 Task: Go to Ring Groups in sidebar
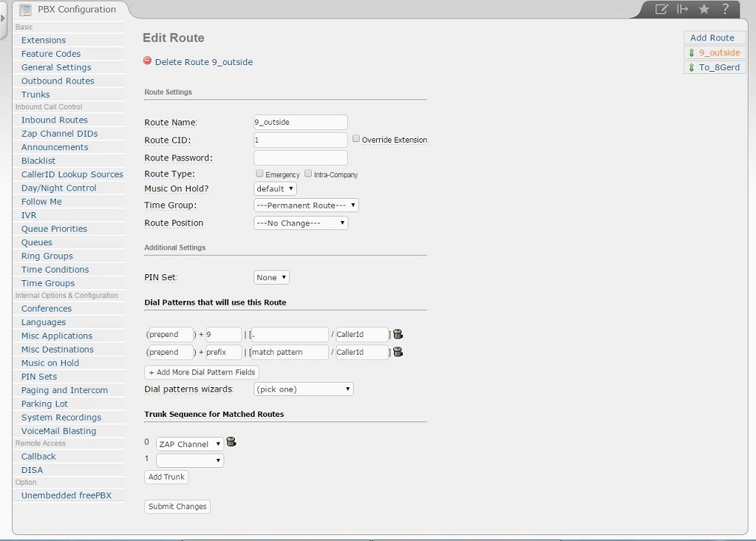tap(47, 256)
